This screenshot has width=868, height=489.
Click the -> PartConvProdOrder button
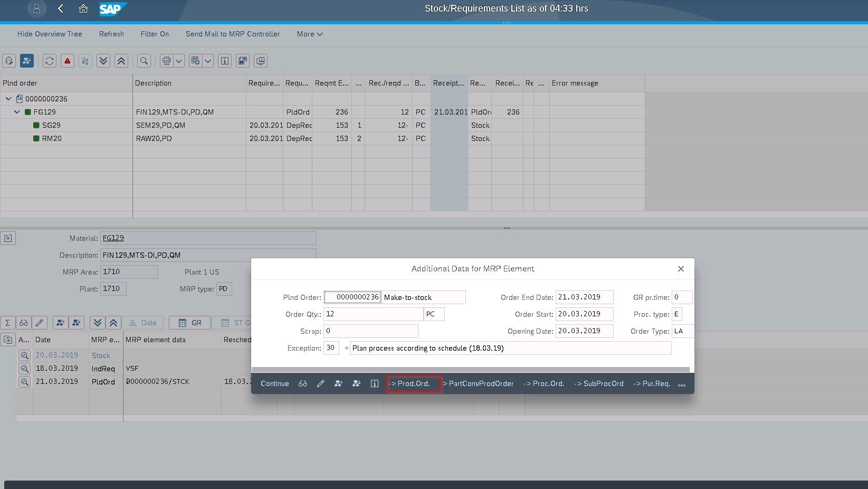coord(478,383)
